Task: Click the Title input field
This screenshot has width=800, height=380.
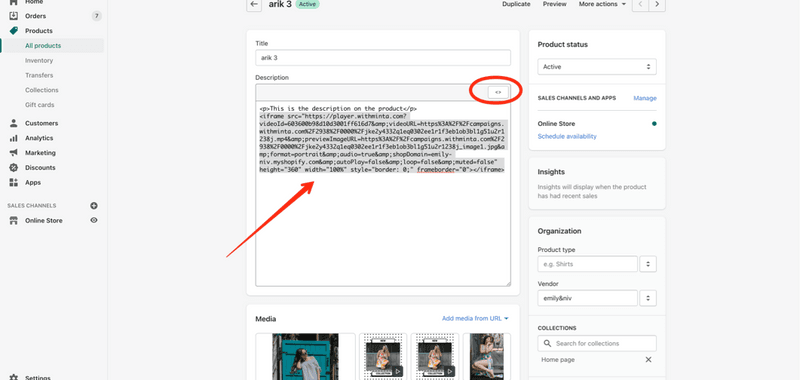Action: [383, 58]
